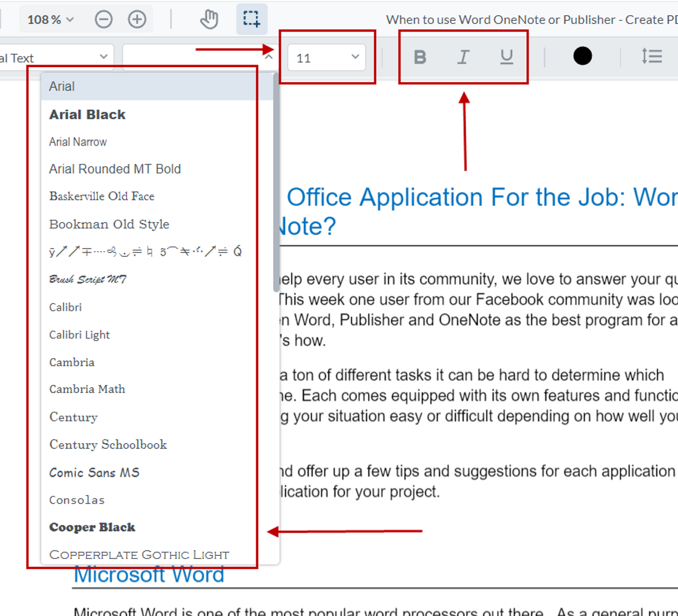Choose Bookman Old Style font
The height and width of the screenshot is (616, 678).
(x=157, y=224)
